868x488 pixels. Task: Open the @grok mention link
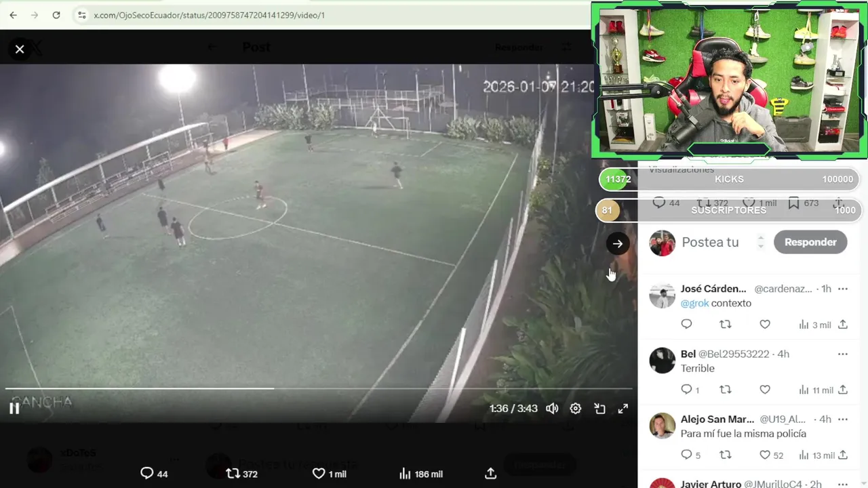pyautogui.click(x=694, y=303)
